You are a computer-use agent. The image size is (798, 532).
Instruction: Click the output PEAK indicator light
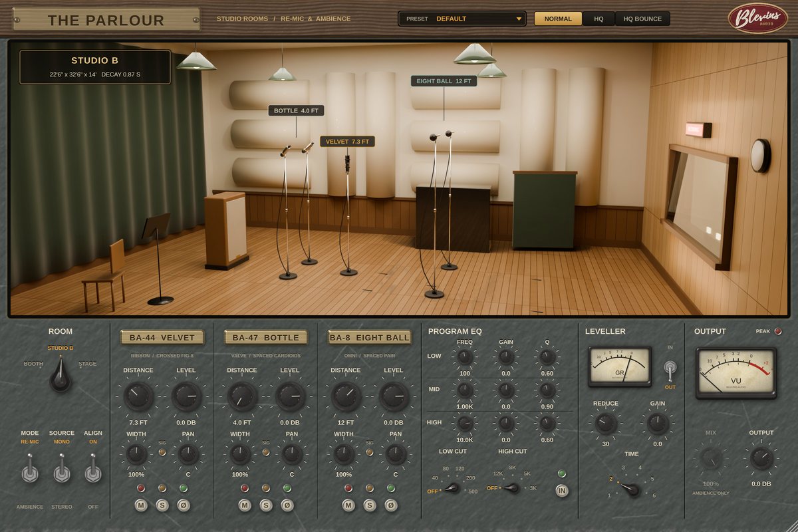[778, 331]
